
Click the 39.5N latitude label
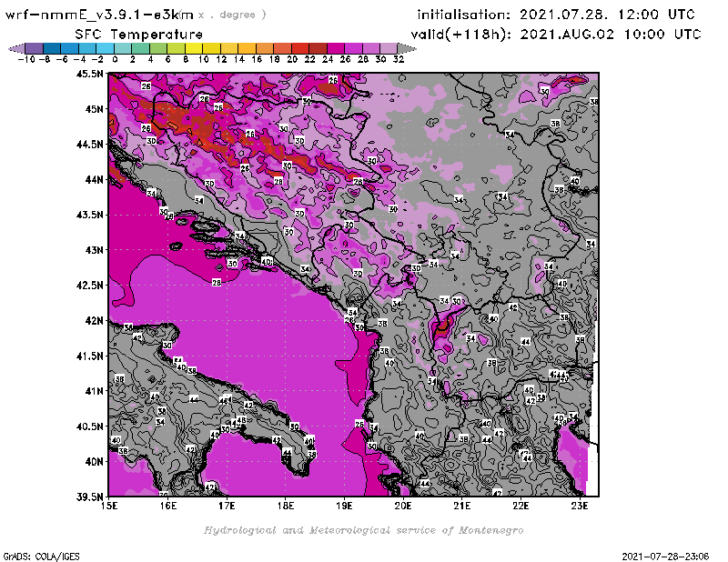[x=90, y=497]
